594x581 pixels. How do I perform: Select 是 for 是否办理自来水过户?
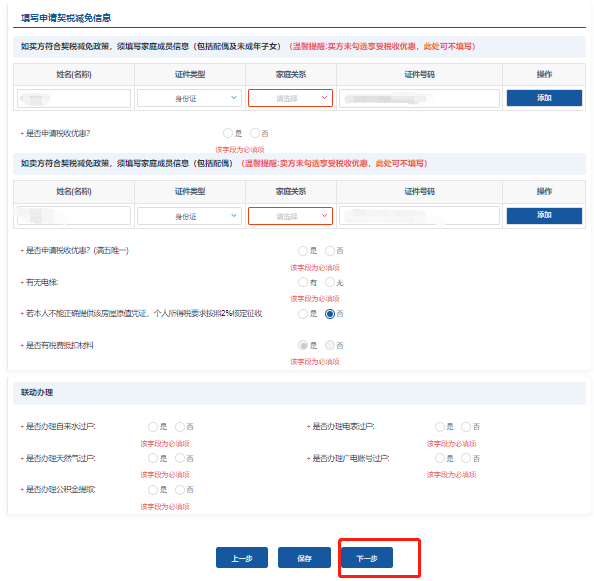click(x=153, y=427)
